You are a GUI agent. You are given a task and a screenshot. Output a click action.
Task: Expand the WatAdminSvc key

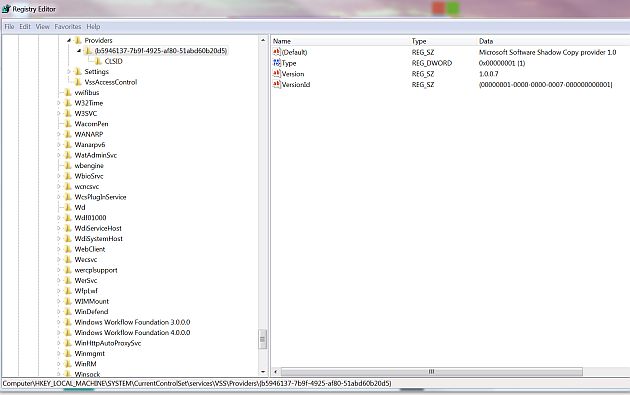59,155
